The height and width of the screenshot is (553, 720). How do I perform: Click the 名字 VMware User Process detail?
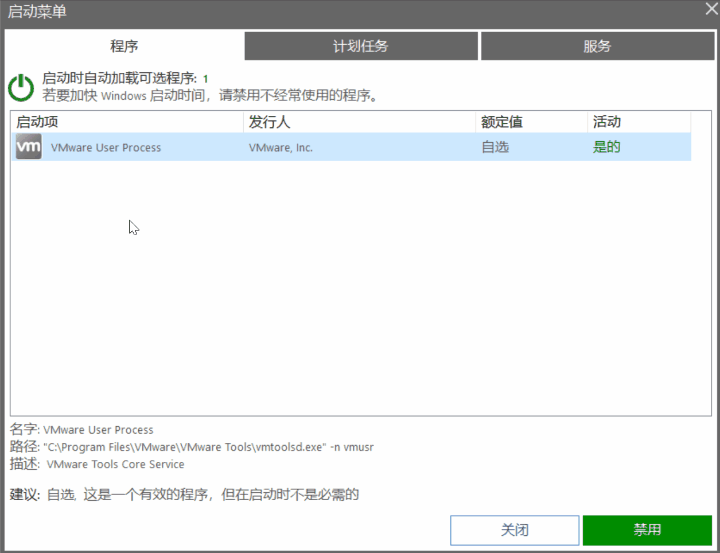tap(82, 429)
